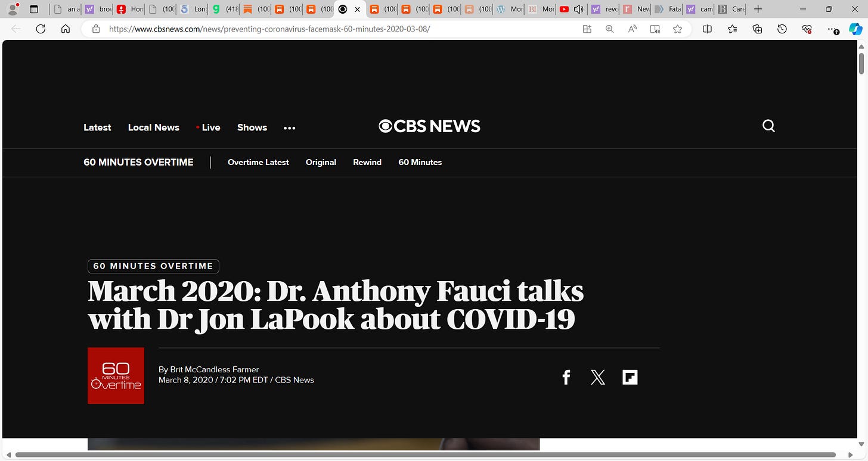
Task: Open the 60 Minutes link
Action: (x=420, y=162)
